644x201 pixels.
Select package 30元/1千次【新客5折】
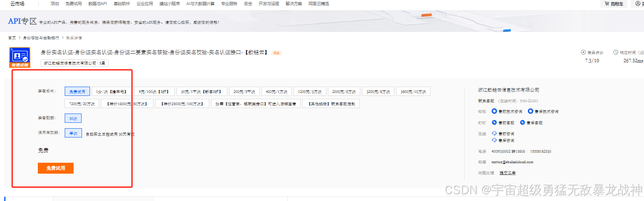tap(202, 91)
